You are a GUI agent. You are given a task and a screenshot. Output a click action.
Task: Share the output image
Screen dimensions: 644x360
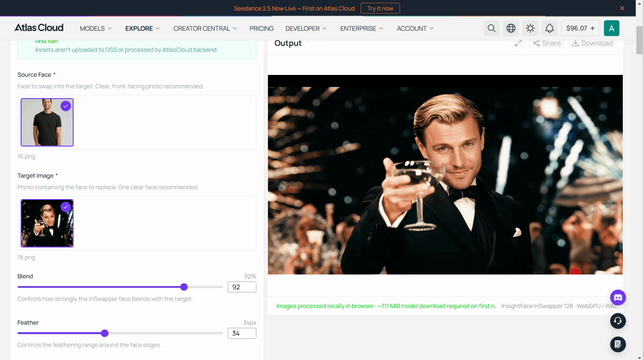pos(547,43)
